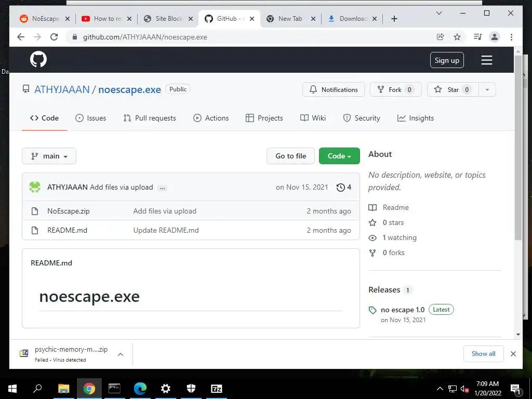Open a new browser tab with plus
Screen dimensions: 532x399
(x=394, y=19)
